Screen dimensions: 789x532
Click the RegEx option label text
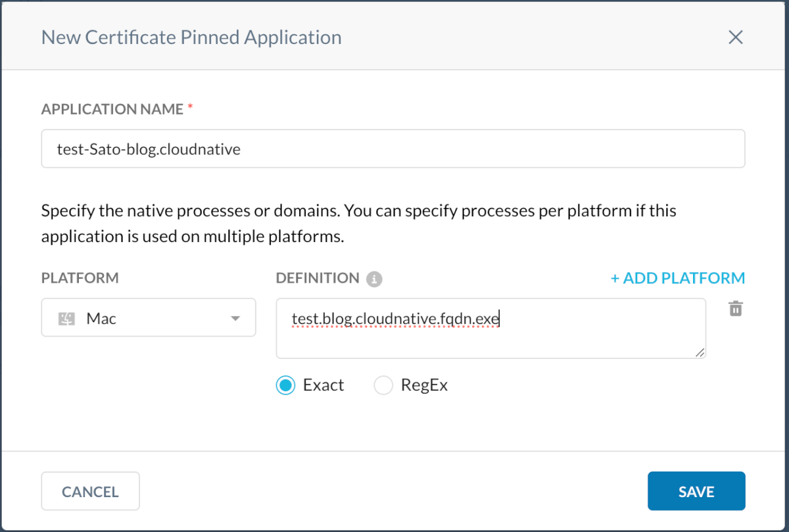click(x=424, y=385)
